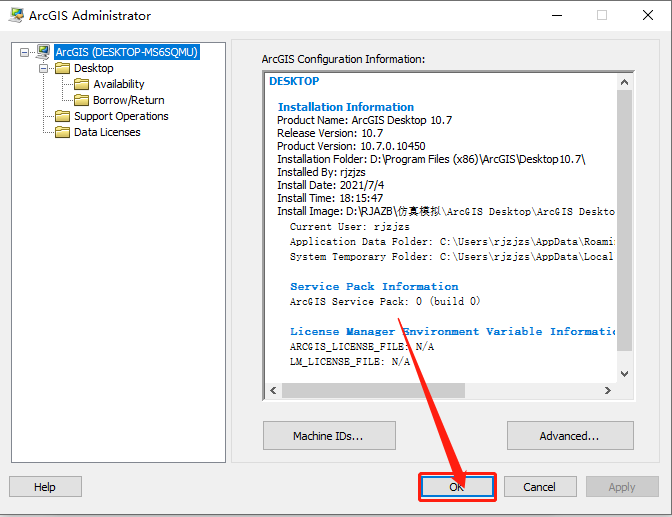Click the LM_LICENSE_FILE: N/A line

[350, 361]
